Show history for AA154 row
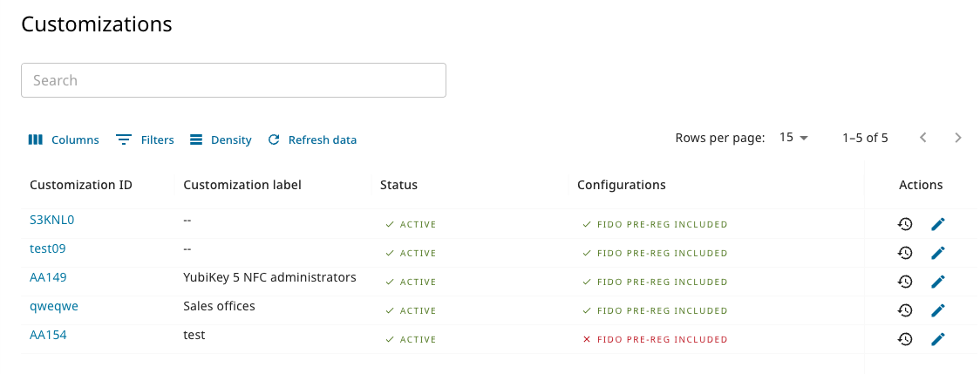The width and height of the screenshot is (980, 374). 905,339
